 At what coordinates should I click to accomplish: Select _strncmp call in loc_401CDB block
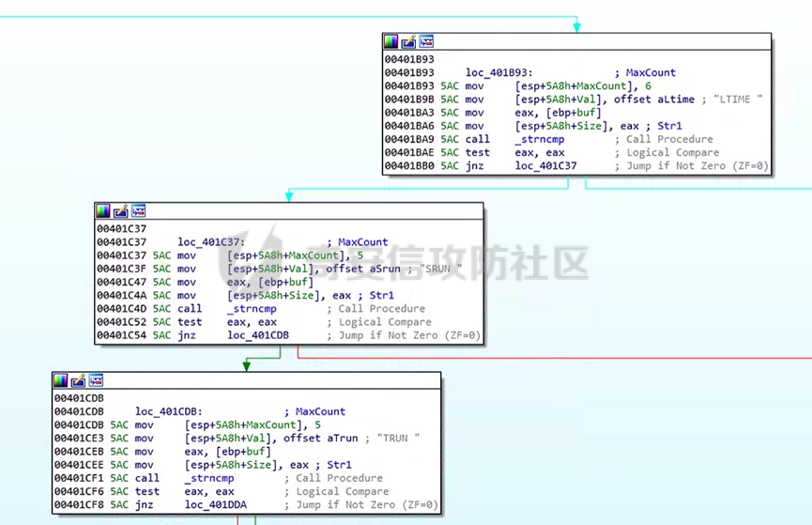point(209,478)
